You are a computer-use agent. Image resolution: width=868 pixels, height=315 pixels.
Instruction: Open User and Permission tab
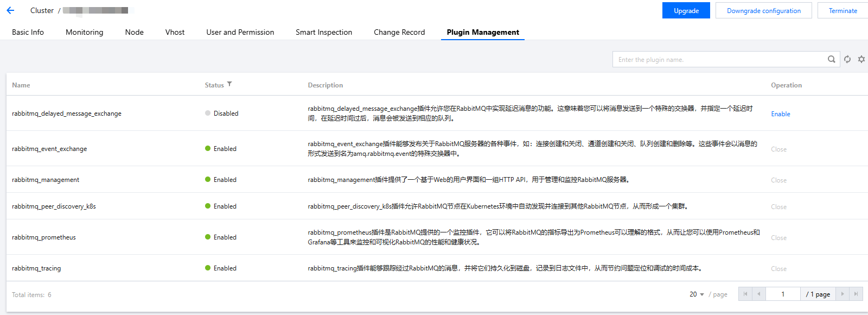tap(240, 32)
